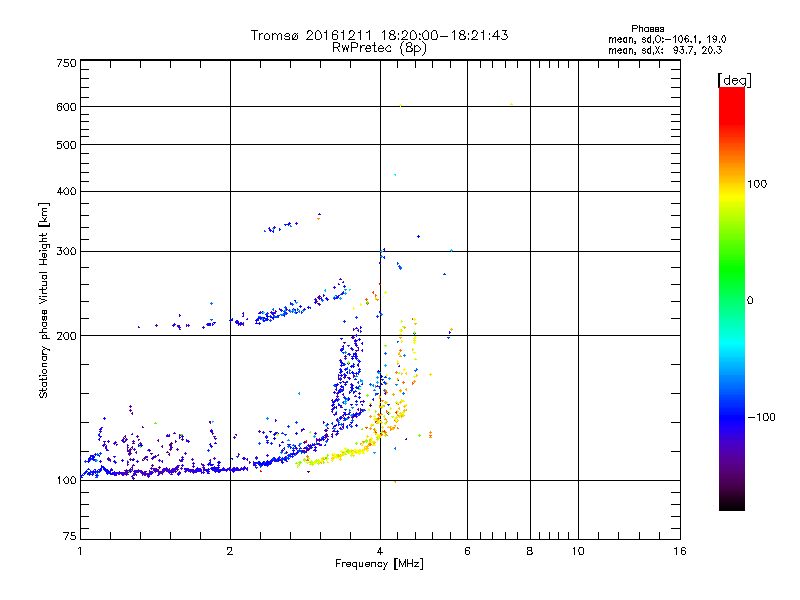This screenshot has height=600, width=800.
Task: Click the "RwPretec (8p)" subtitle
Action: pos(379,48)
